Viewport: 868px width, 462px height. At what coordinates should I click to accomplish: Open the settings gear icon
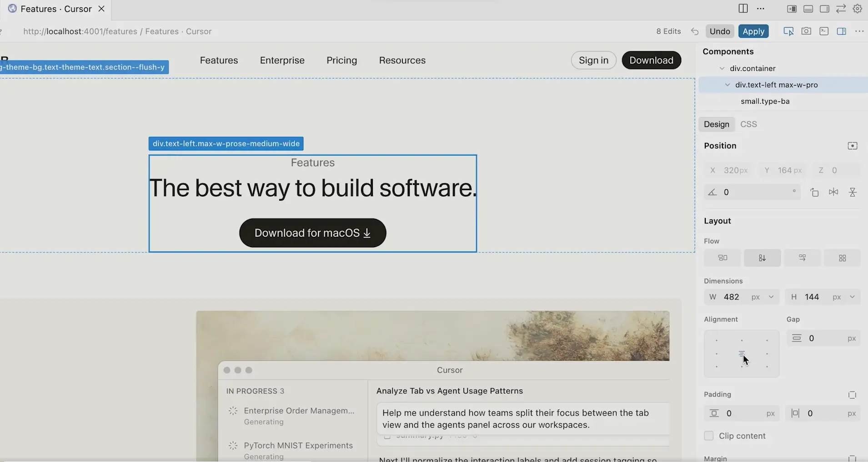[x=858, y=9]
